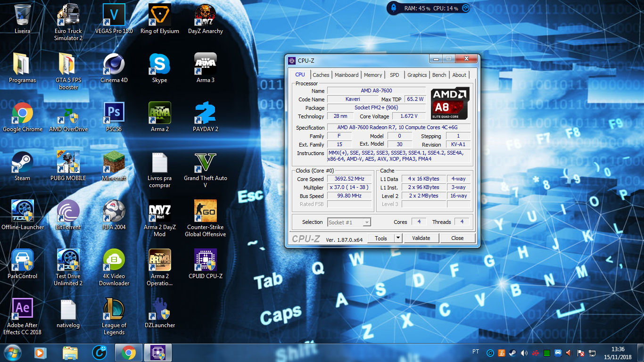
Task: Select Grand Theft Auto V icon
Action: coord(206,169)
